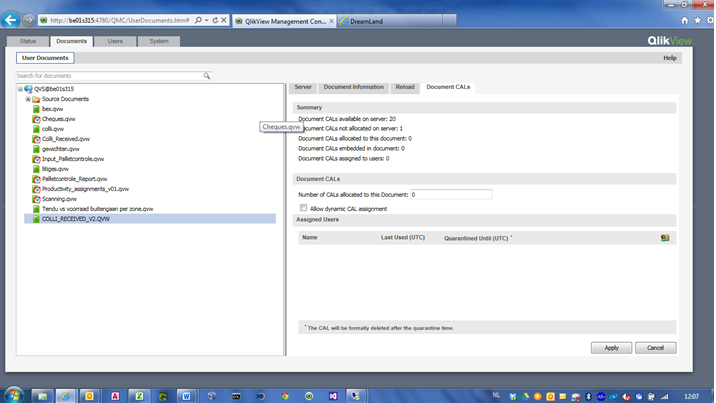716x403 pixels.
Task: Select the QlikView Management Console browser tab
Action: (284, 21)
